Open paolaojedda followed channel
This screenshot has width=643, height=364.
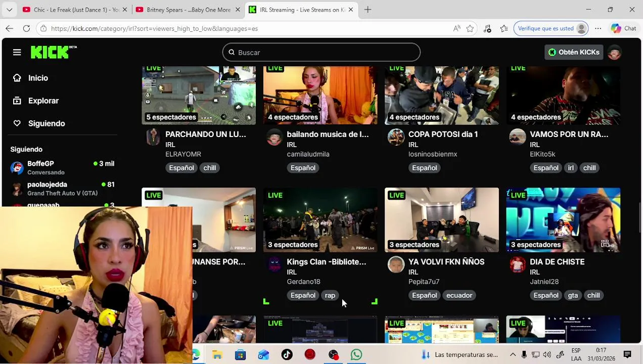point(63,189)
